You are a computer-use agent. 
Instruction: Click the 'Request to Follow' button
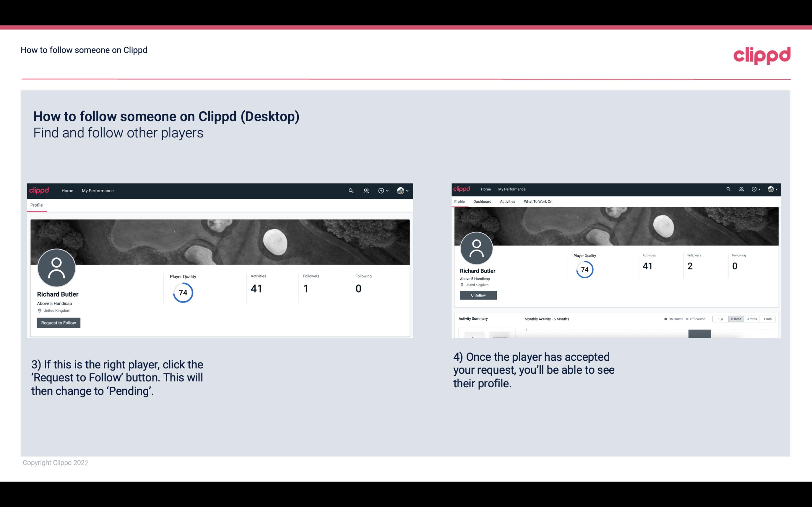tap(58, 323)
